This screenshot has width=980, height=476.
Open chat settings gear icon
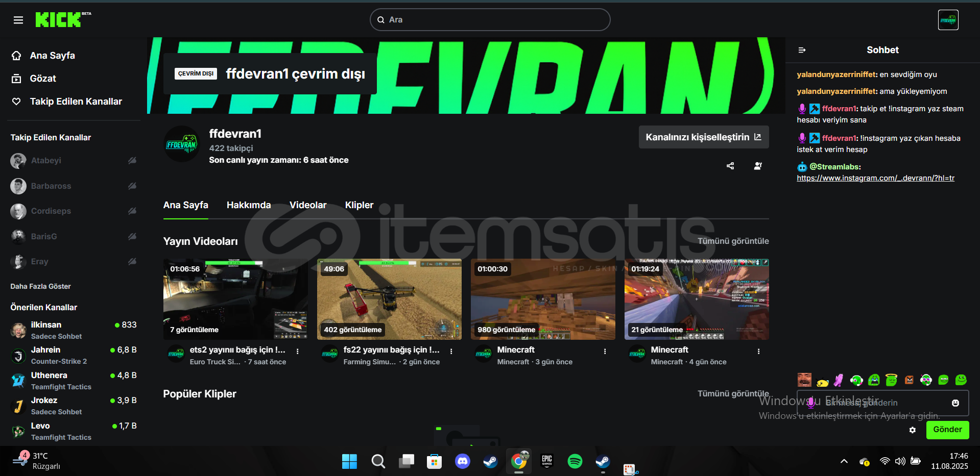912,430
